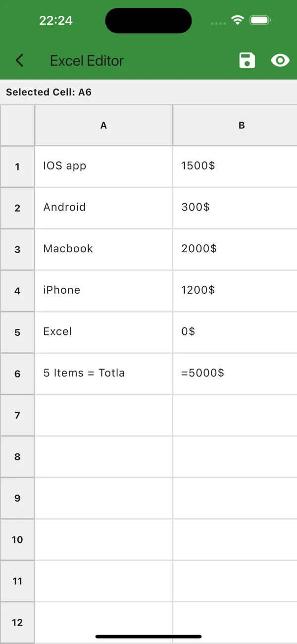Select column header A

[x=103, y=125]
